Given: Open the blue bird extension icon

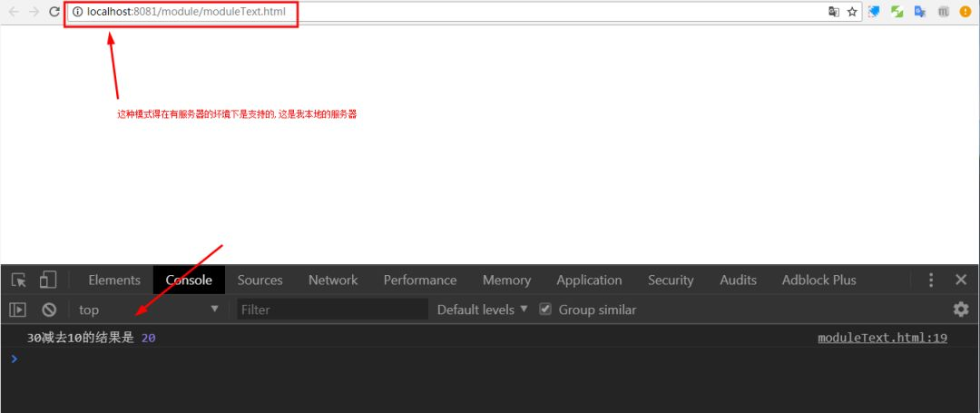Looking at the screenshot, I should click(874, 11).
